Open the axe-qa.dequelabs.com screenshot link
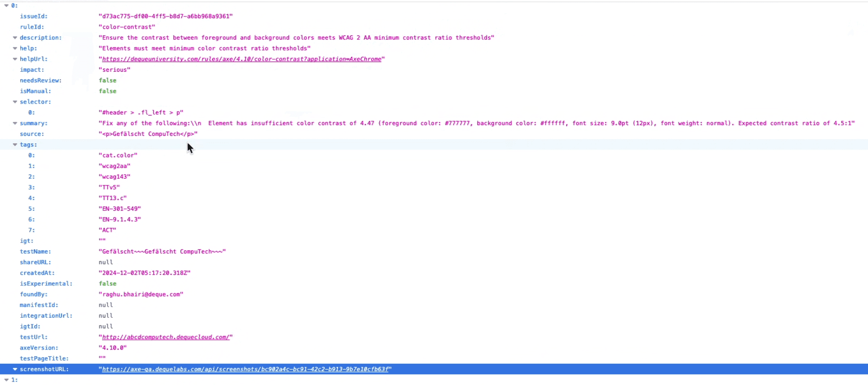868x385 pixels. point(245,369)
